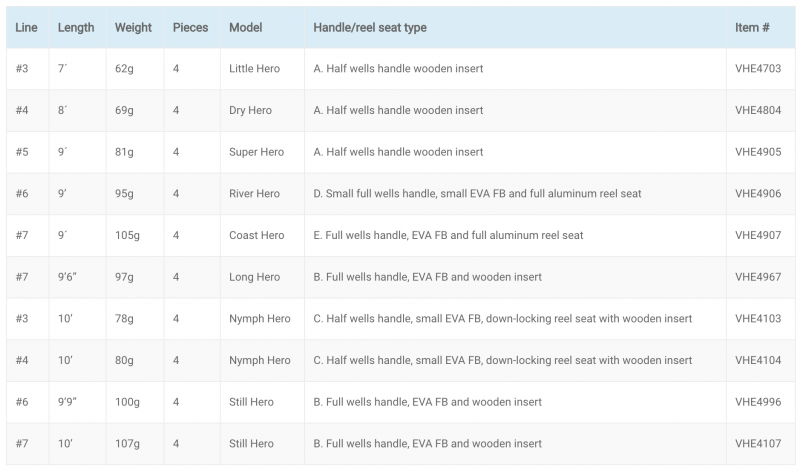Click the Line column header
The height and width of the screenshot is (472, 800).
pos(26,28)
